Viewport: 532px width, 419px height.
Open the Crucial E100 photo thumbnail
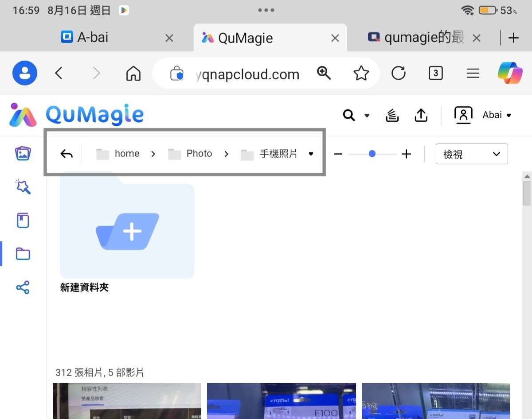click(282, 401)
